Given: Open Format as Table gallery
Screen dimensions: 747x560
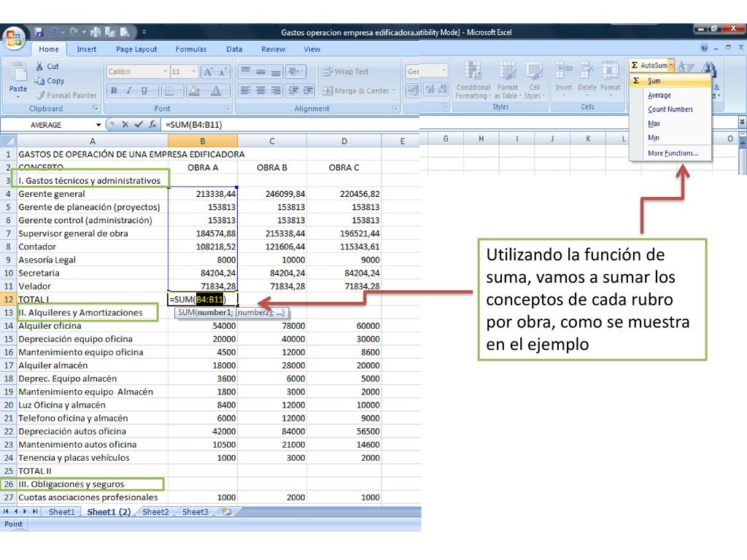Looking at the screenshot, I should 508,80.
